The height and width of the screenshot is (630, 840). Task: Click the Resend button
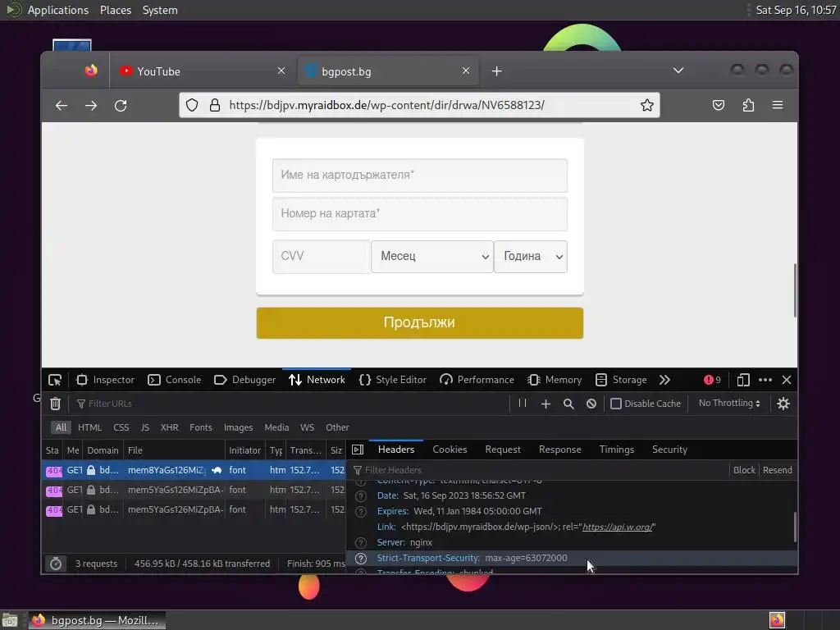(778, 470)
